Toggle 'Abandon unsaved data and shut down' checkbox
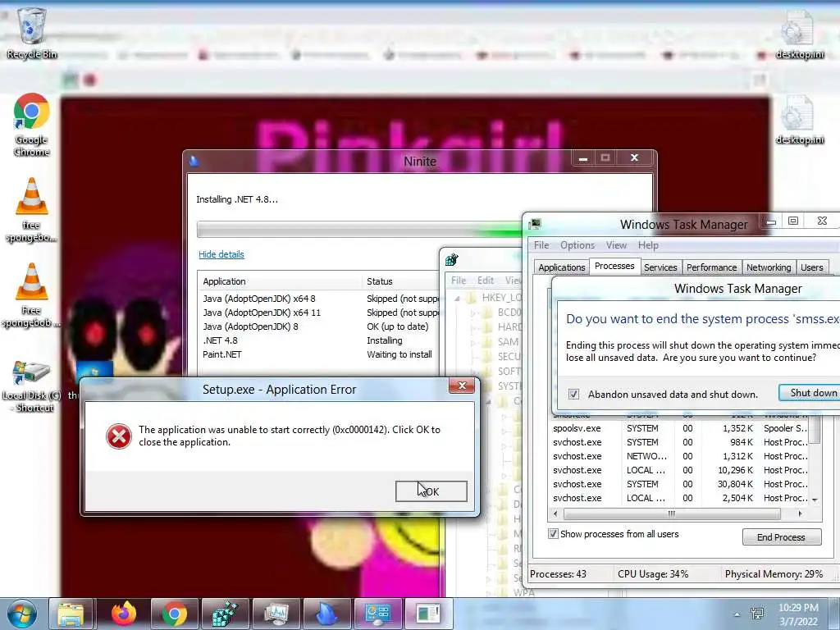The width and height of the screenshot is (840, 630). point(573,395)
